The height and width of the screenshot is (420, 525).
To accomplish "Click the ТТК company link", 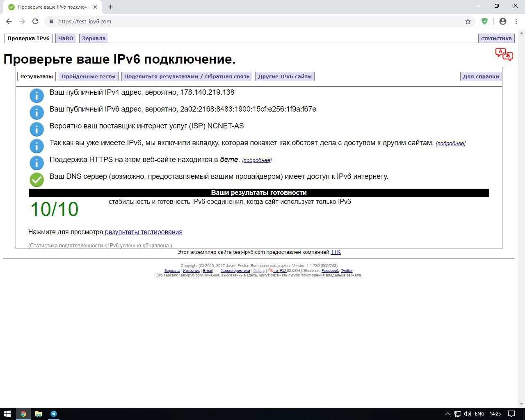I will point(336,252).
